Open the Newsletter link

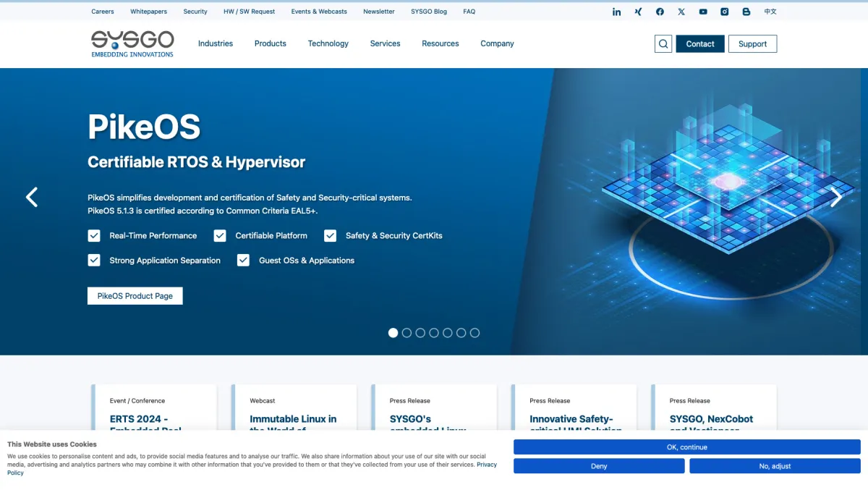(379, 12)
